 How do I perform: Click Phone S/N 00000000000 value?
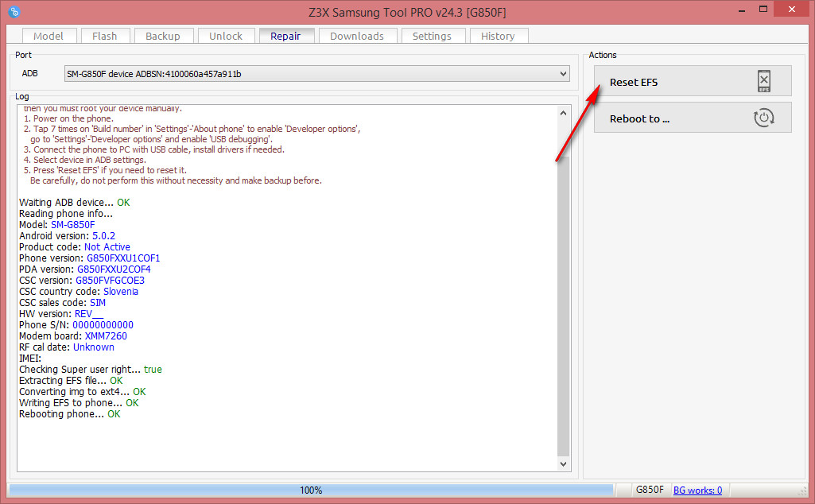point(103,325)
